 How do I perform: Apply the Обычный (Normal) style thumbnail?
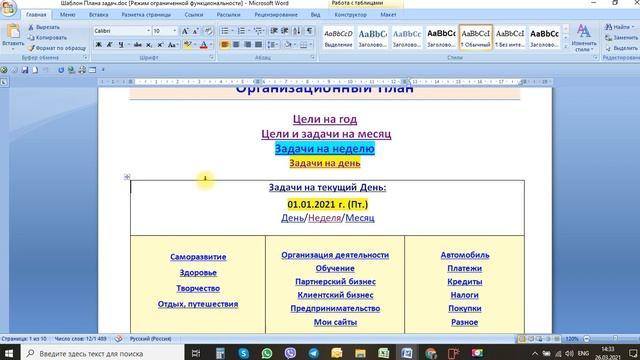[476, 37]
